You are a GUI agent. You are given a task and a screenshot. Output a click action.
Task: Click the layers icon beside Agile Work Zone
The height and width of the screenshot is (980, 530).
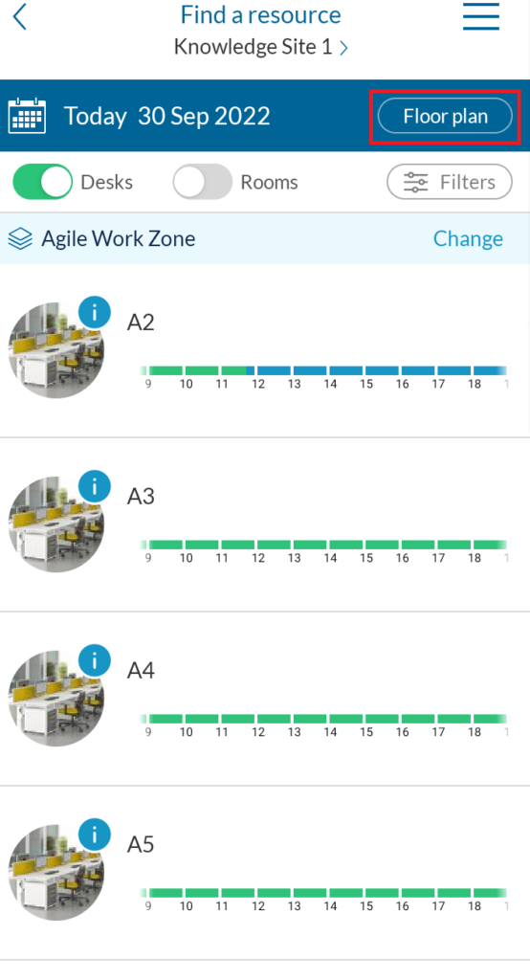coord(20,238)
